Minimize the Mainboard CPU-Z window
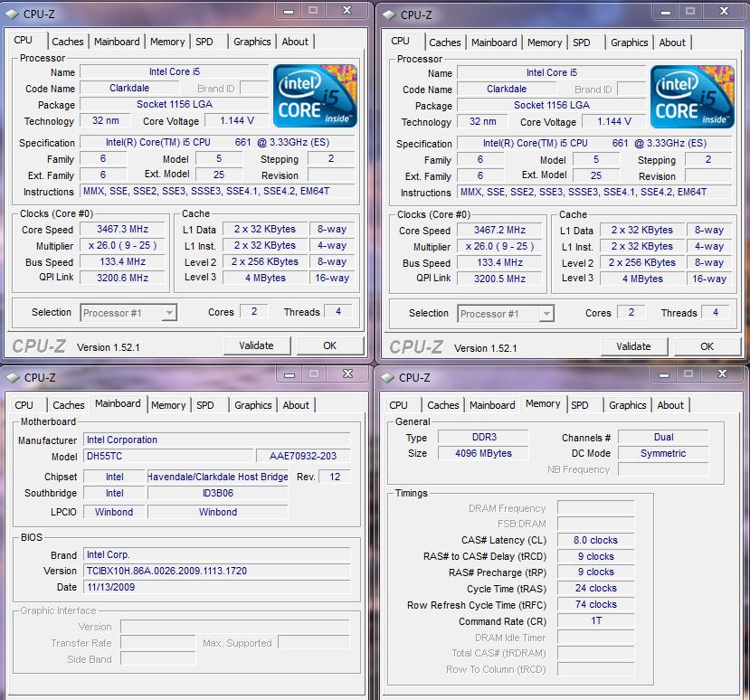This screenshot has width=750, height=700. [290, 374]
